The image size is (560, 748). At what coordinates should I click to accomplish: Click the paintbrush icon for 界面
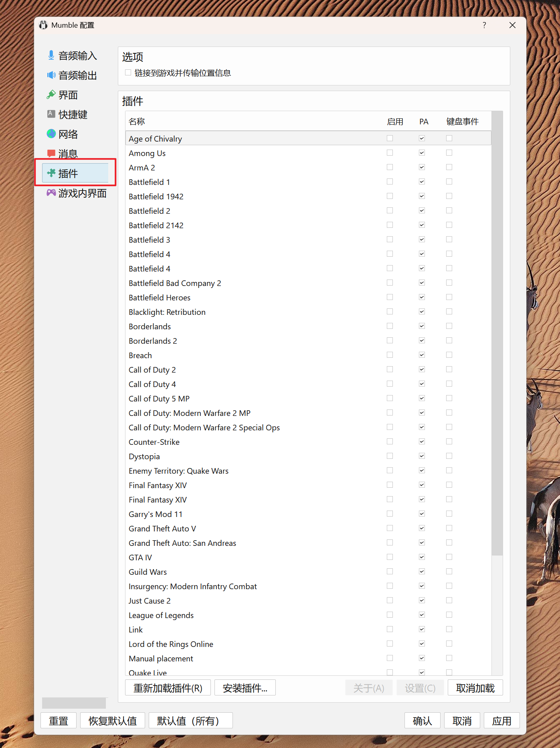coord(51,95)
